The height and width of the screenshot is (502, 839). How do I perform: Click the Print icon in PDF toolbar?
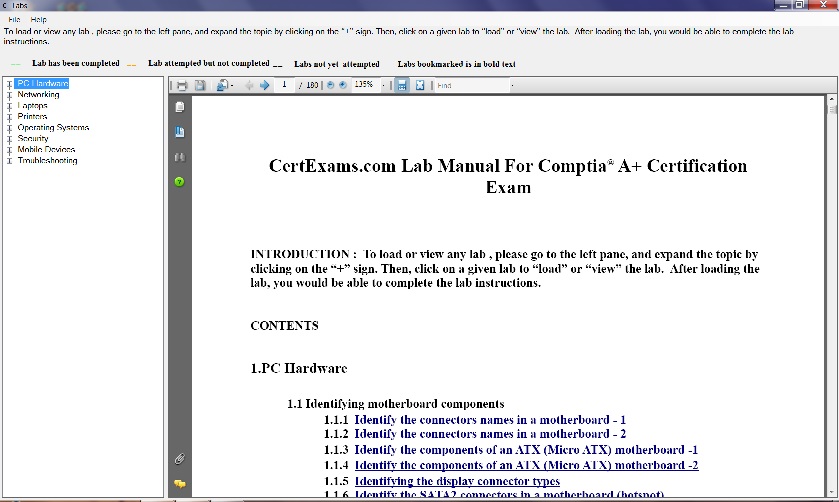182,86
